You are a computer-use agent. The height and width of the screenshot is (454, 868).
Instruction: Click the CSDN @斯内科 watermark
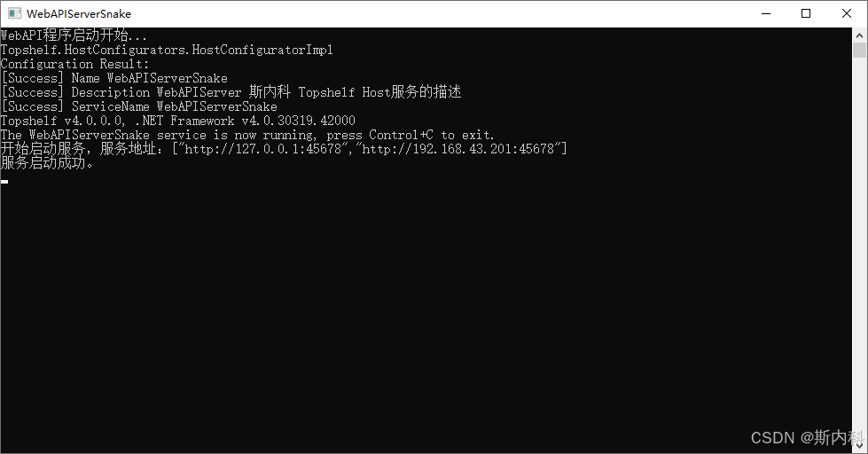coord(807,437)
